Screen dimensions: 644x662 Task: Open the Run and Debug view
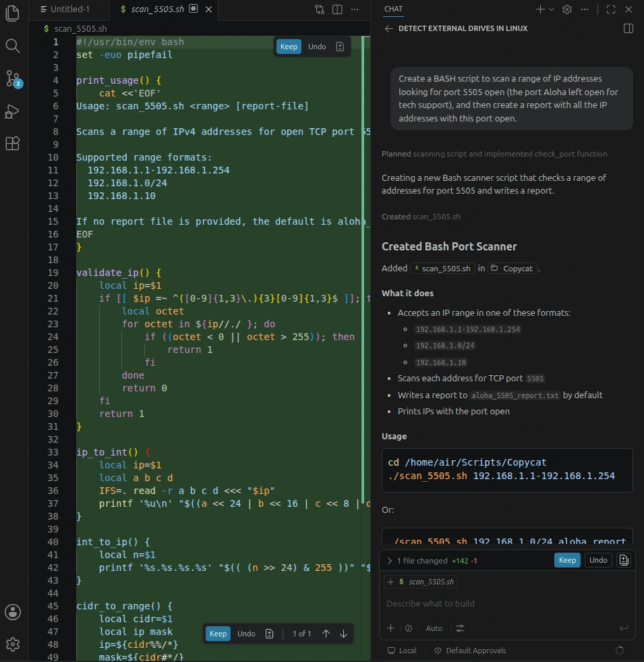[13, 111]
